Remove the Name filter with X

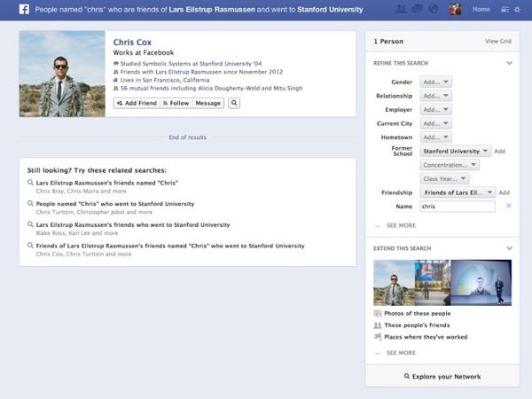[508, 206]
